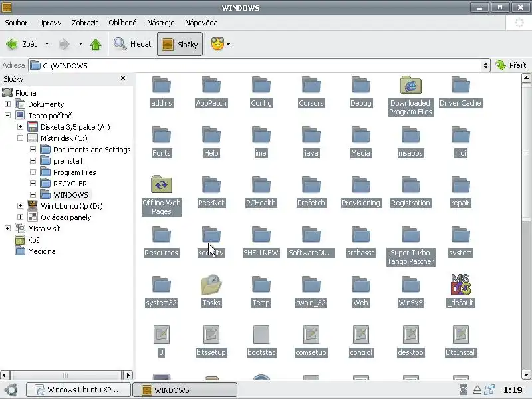
Task: Switch to Windows Ubuntu XP taskbar window
Action: [78, 390]
